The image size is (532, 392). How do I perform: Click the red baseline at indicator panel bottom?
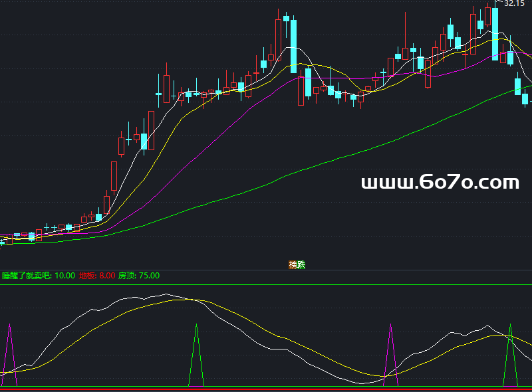point(266,388)
